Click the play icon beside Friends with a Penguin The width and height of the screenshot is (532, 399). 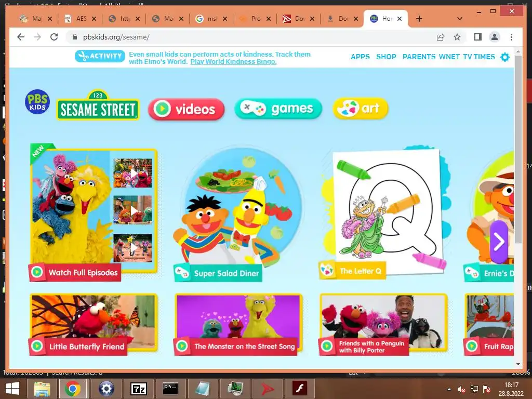point(327,346)
